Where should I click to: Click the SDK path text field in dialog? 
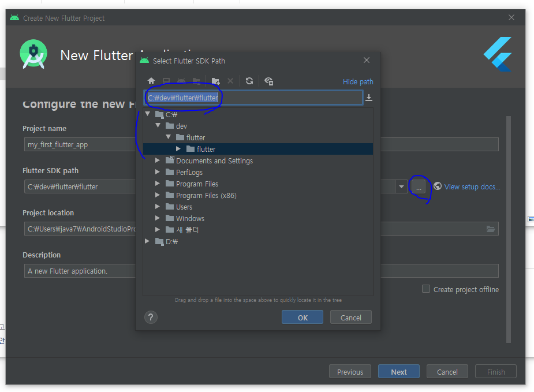point(253,98)
